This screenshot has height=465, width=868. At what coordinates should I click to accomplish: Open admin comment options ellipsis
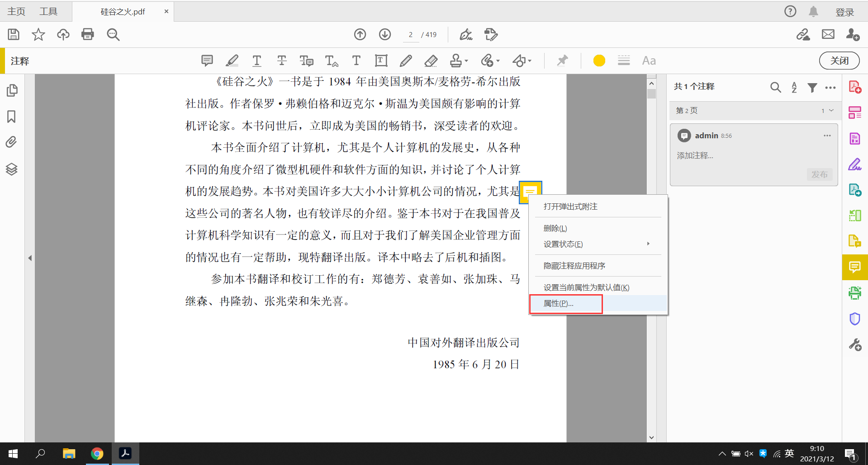point(827,136)
